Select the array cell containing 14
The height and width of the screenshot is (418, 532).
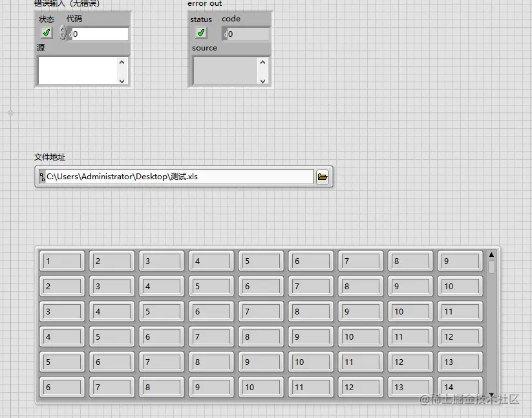click(x=460, y=387)
